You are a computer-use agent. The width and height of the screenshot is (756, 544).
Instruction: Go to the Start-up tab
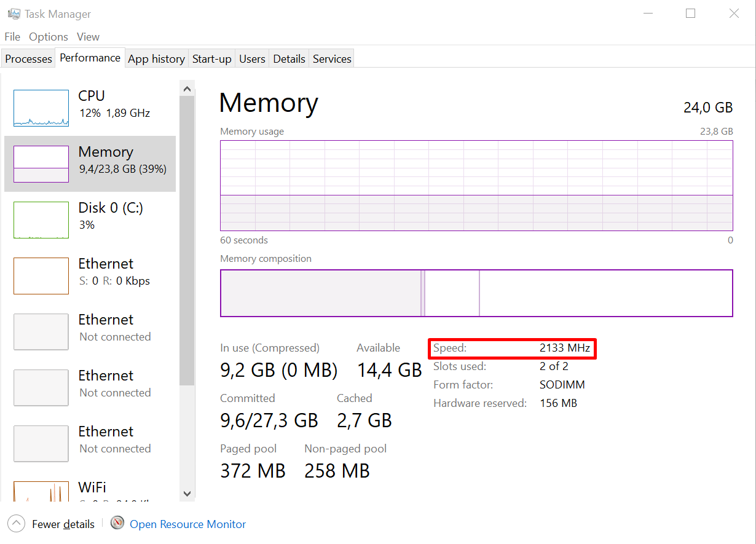click(x=211, y=59)
